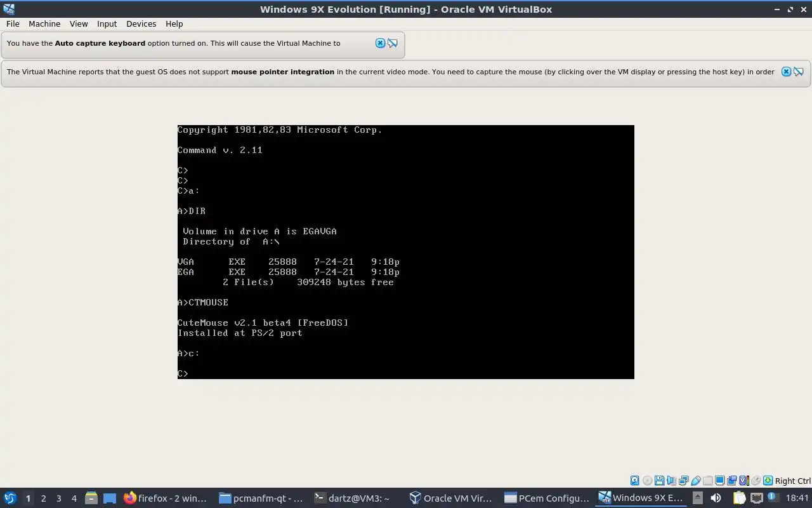
Task: Switch to the PCem Configuration window
Action: coord(547,498)
